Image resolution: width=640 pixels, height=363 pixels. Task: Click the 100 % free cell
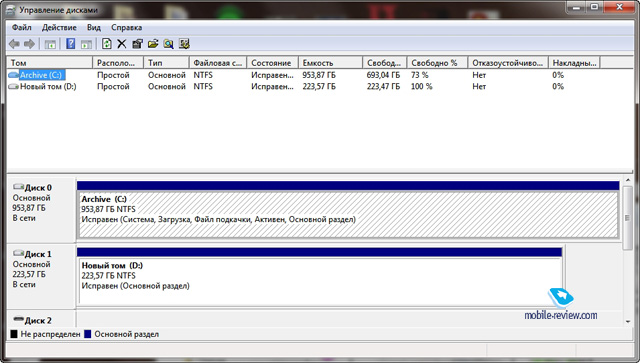point(422,87)
